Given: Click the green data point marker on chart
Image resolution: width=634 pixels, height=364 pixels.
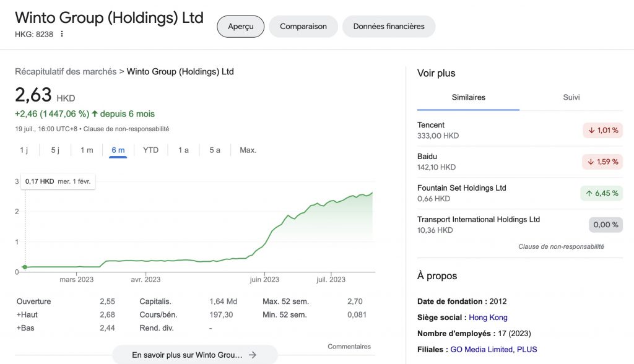Looking at the screenshot, I should (25, 267).
